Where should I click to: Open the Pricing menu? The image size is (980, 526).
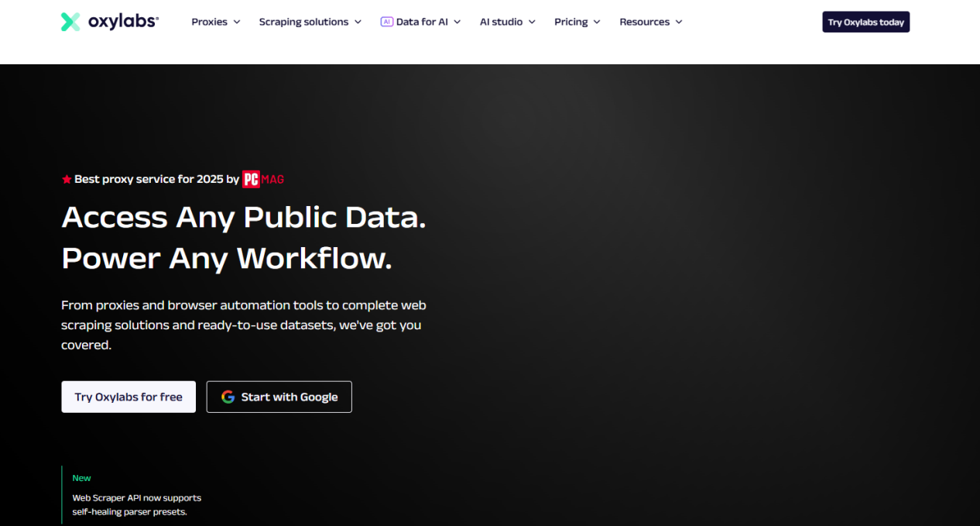tap(577, 22)
